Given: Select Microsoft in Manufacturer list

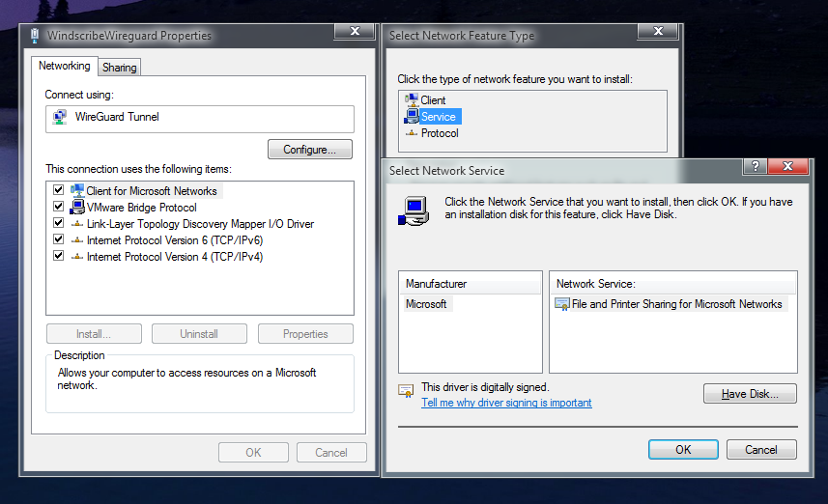Looking at the screenshot, I should (426, 304).
